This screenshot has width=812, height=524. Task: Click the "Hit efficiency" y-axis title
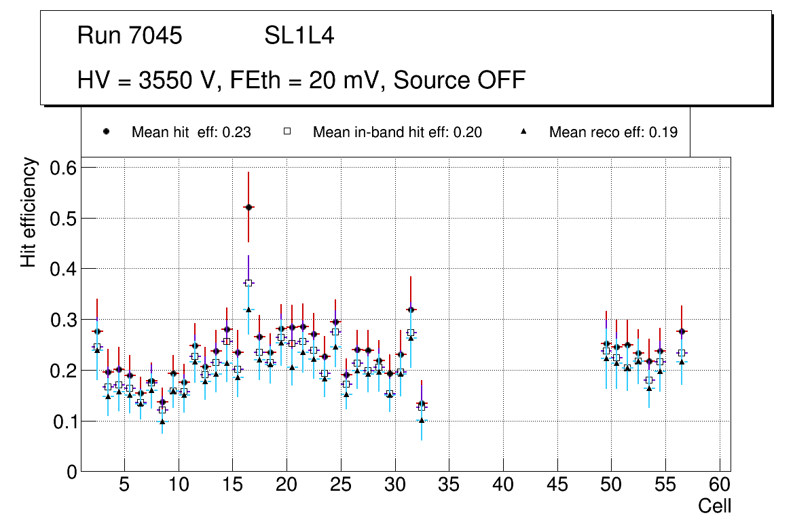point(29,212)
